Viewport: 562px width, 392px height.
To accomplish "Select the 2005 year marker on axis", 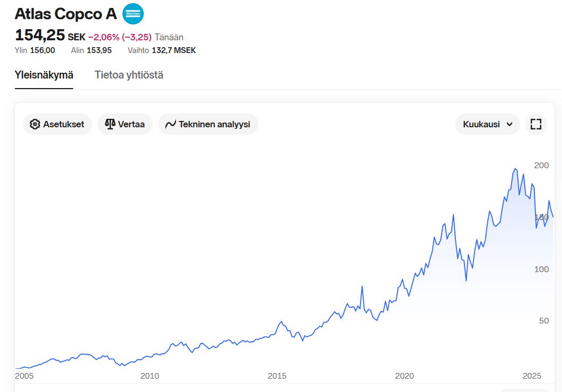I will tap(24, 376).
